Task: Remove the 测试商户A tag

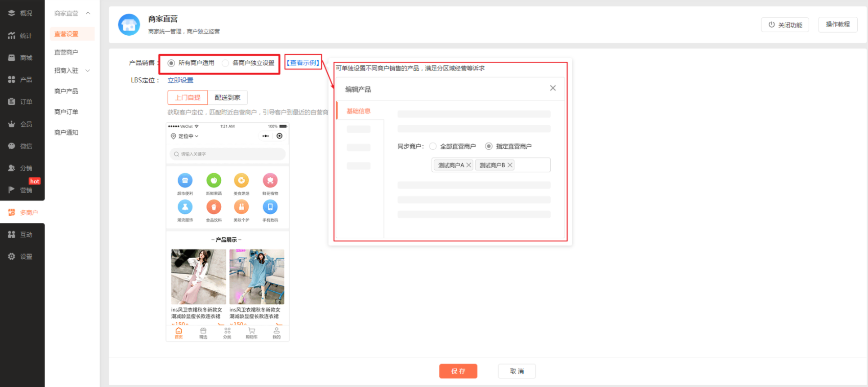Action: [468, 165]
